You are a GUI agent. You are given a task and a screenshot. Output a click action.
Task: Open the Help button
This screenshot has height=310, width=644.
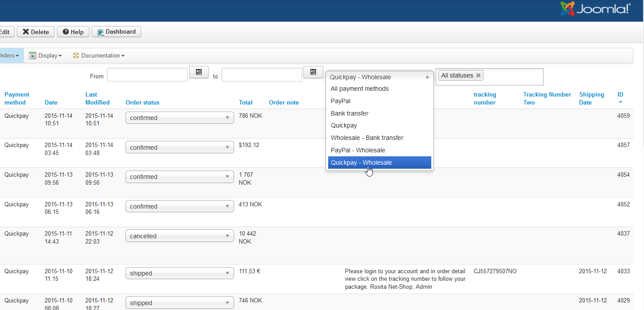pos(73,32)
